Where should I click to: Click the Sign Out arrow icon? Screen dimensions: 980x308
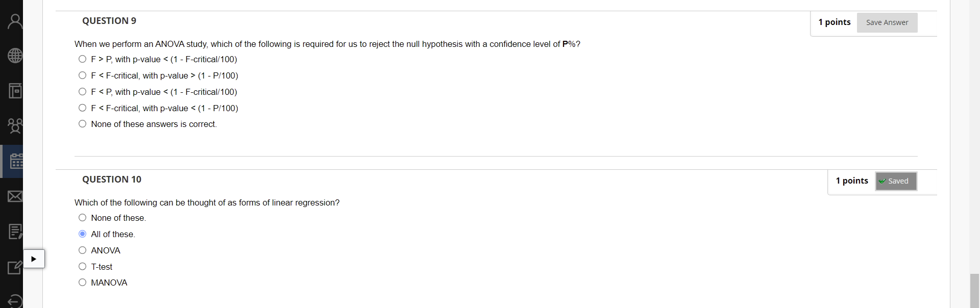tap(14, 301)
